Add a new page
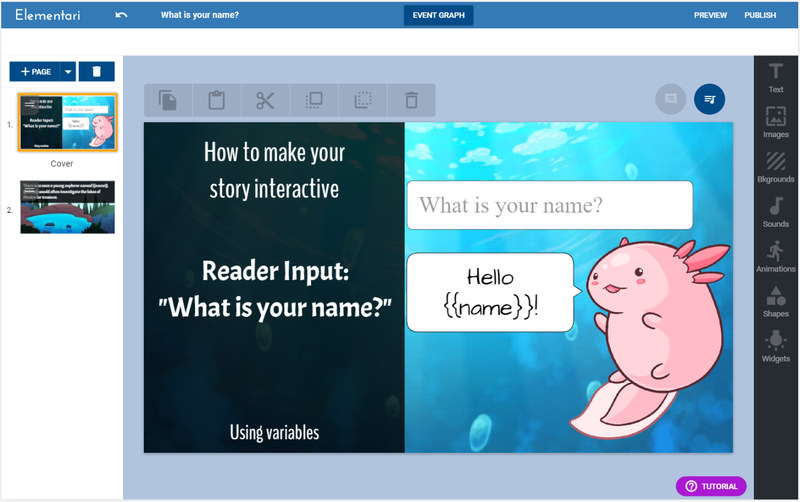Image resolution: width=800 pixels, height=502 pixels. [35, 72]
